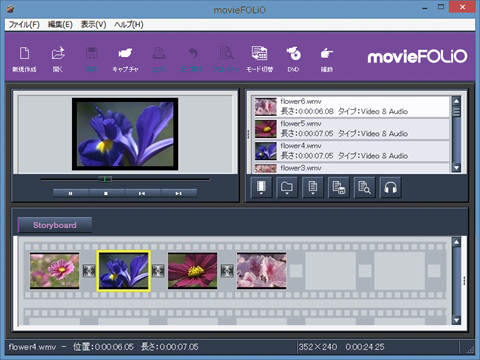Click the transition icon between iris and red flower clips
The image size is (480, 360).
click(158, 271)
